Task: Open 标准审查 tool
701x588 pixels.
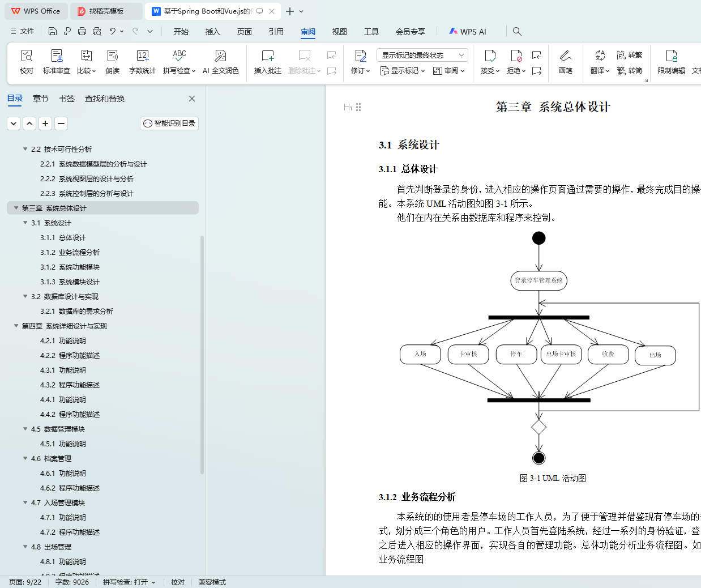Action: coord(57,61)
